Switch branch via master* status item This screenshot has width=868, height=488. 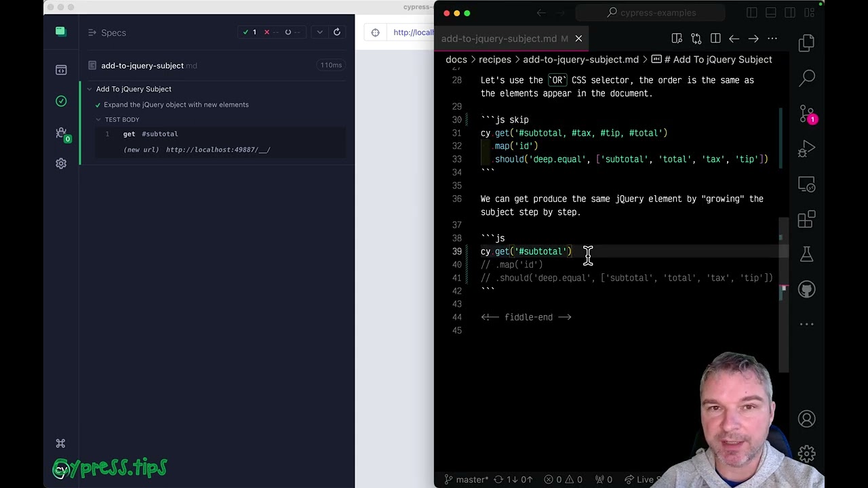point(467,480)
